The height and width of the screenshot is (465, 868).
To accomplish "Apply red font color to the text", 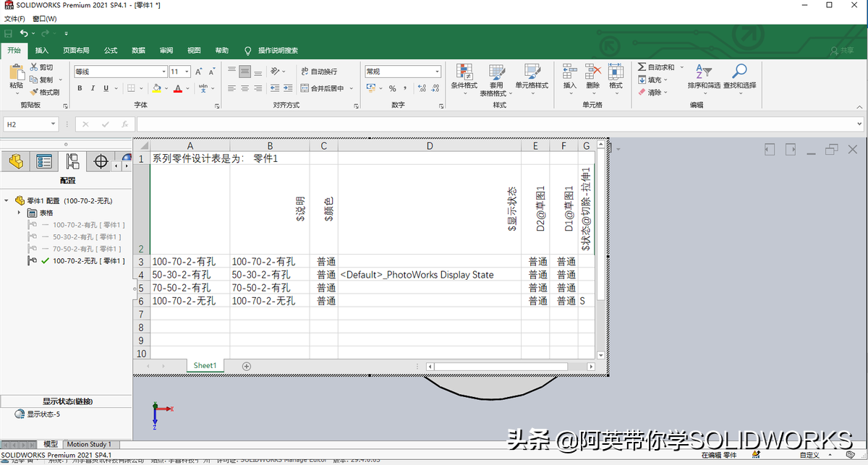I will [178, 88].
